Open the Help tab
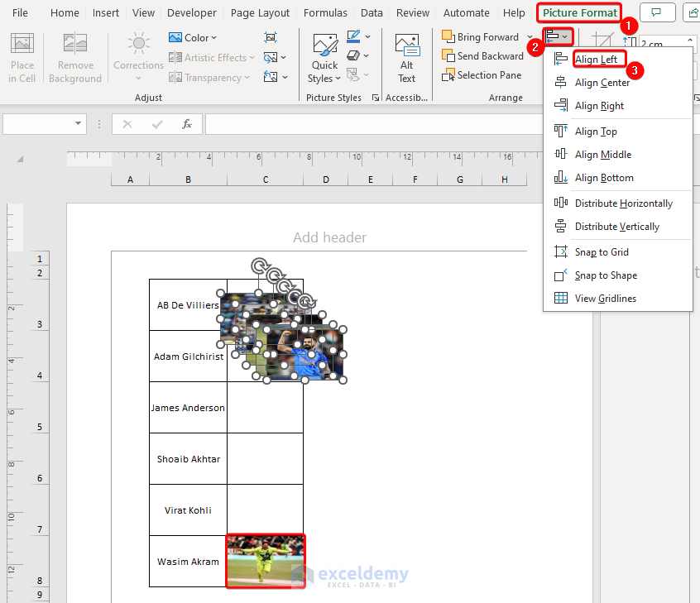 point(514,13)
